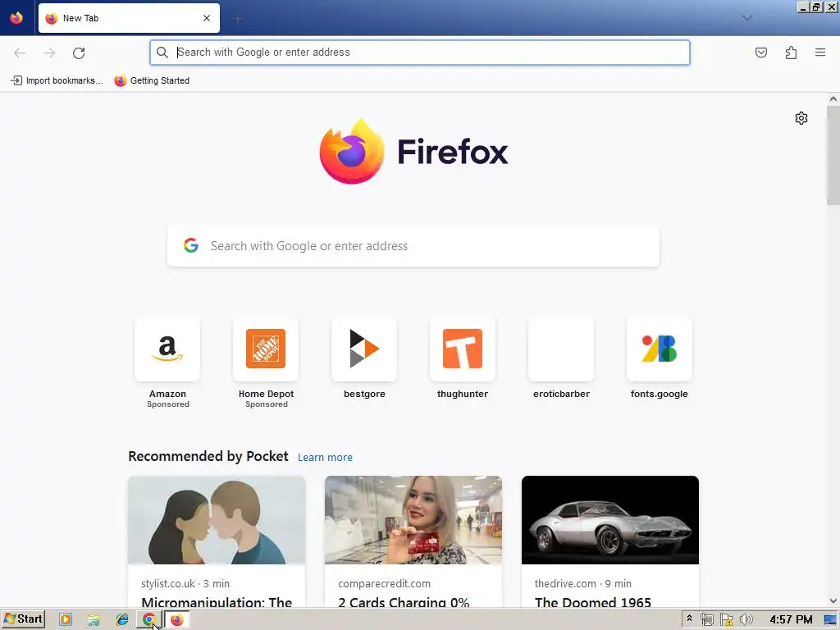Click the Firefox taskbar button
Screen dimensions: 840x630
point(177,620)
